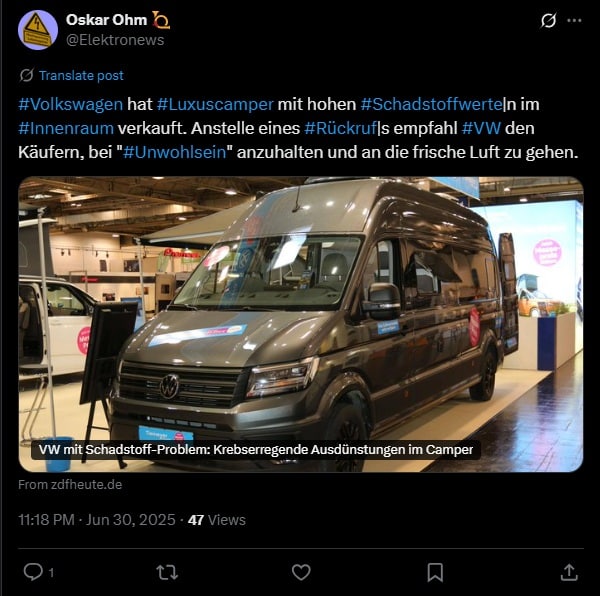Open the reply comment icon
This screenshot has width=600, height=596.
point(33,572)
